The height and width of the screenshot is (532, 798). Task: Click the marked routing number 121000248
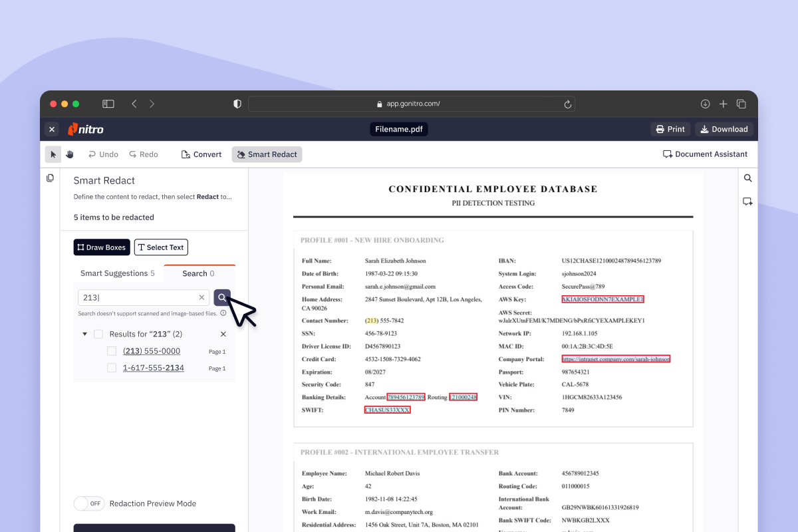click(x=463, y=397)
